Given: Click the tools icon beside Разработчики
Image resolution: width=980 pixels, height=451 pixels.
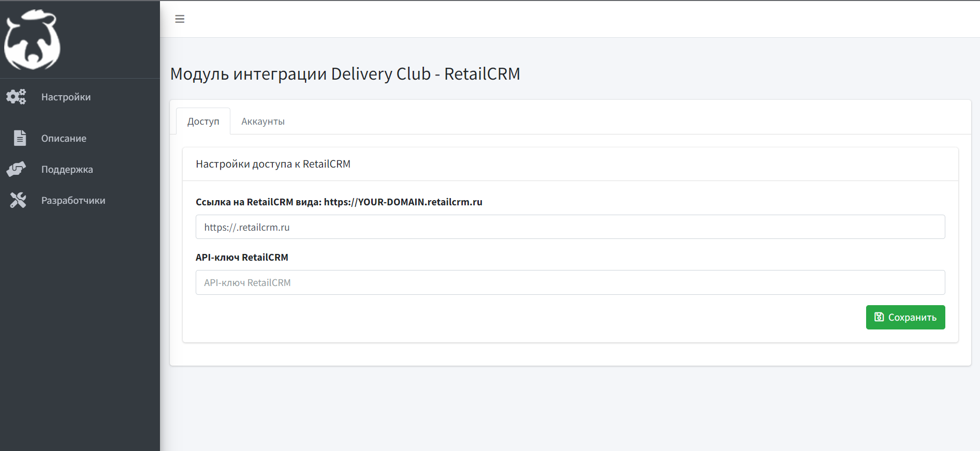Looking at the screenshot, I should click(x=18, y=200).
